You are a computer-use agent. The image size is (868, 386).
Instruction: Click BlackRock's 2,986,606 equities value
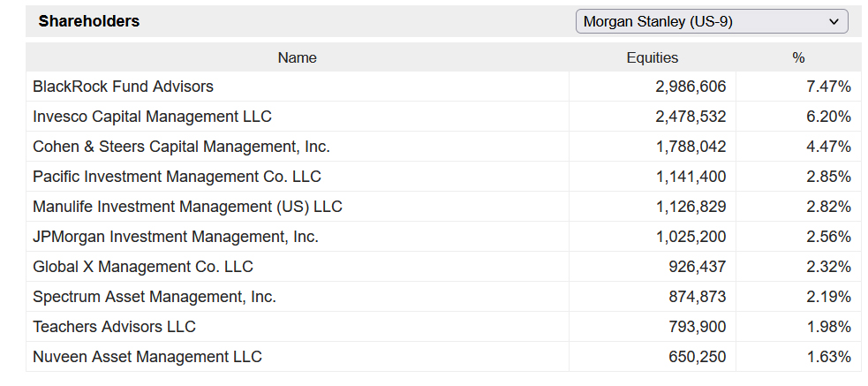(691, 87)
